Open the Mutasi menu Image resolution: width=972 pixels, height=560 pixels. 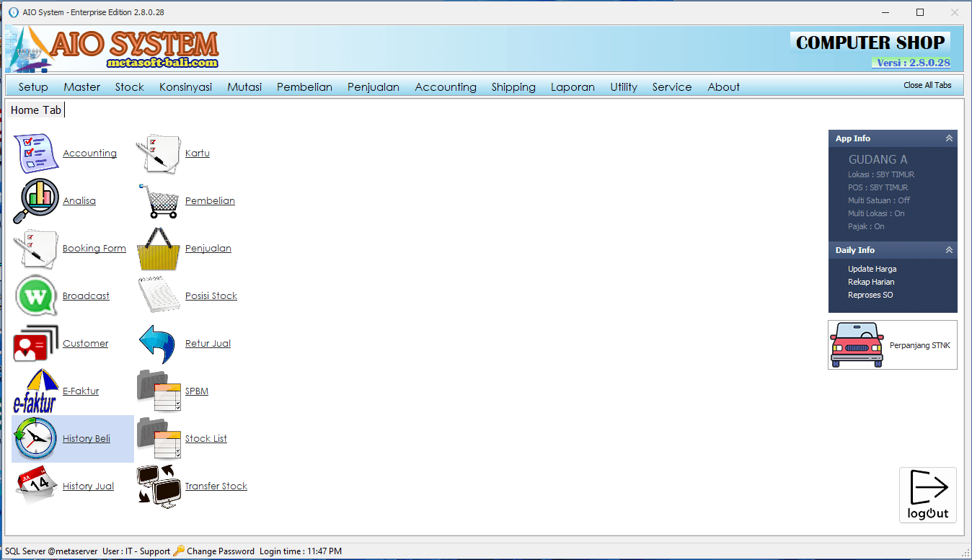tap(244, 86)
